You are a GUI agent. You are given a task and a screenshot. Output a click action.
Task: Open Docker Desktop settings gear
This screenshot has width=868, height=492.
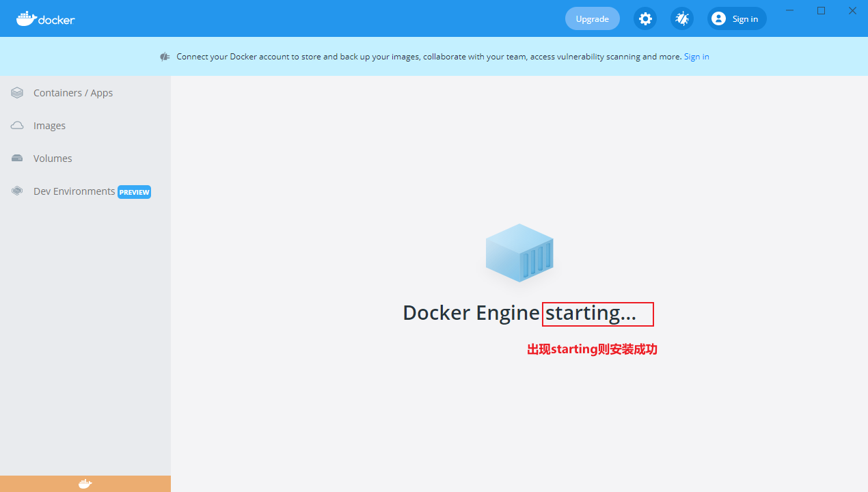click(645, 18)
